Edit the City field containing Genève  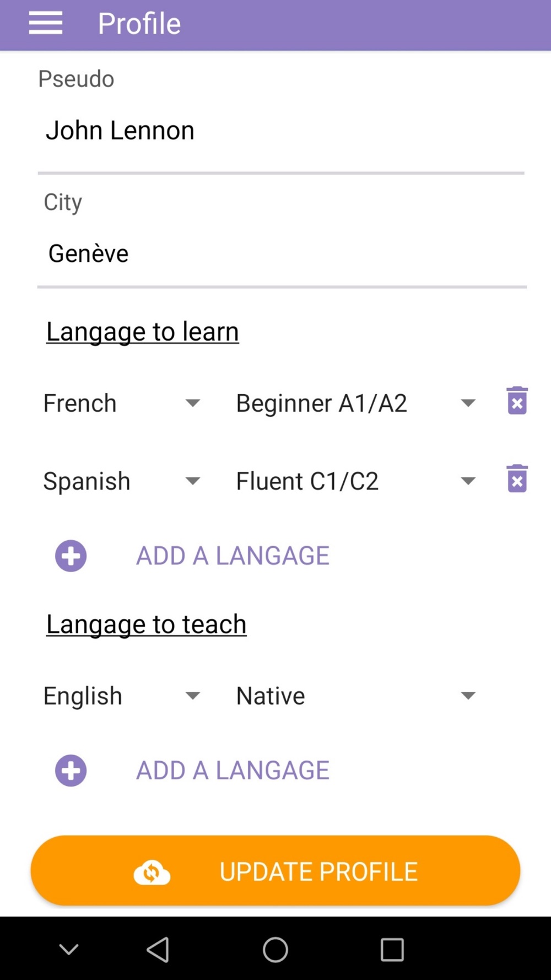pos(281,254)
